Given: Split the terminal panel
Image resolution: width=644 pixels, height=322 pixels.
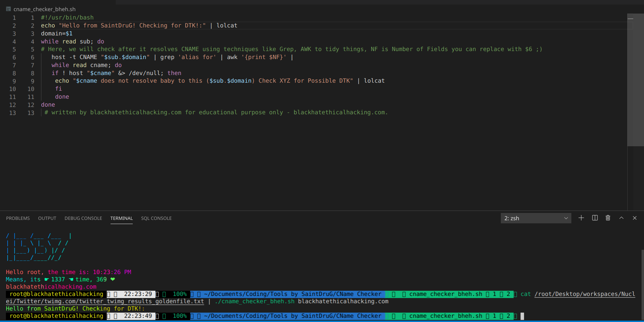Looking at the screenshot, I should pos(595,218).
